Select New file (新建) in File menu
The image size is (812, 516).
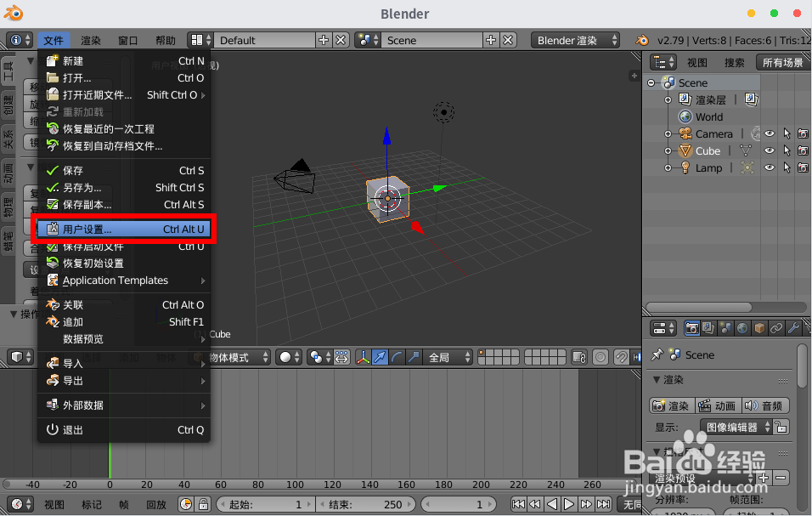coord(124,61)
